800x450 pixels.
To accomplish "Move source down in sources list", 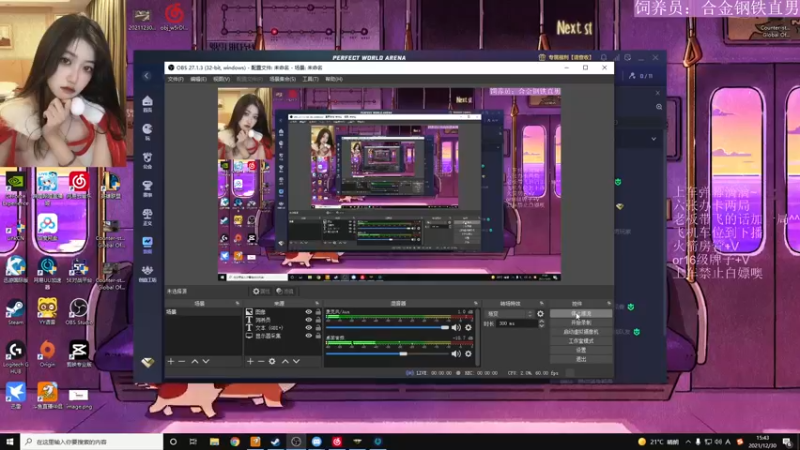I will [296, 361].
